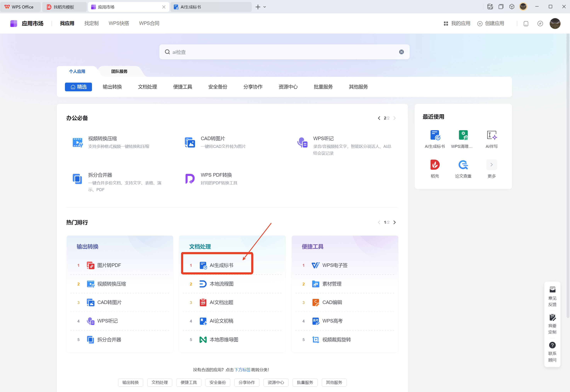Select the 文档处理 category tab
Viewport: 570px width, 392px height.
click(147, 87)
